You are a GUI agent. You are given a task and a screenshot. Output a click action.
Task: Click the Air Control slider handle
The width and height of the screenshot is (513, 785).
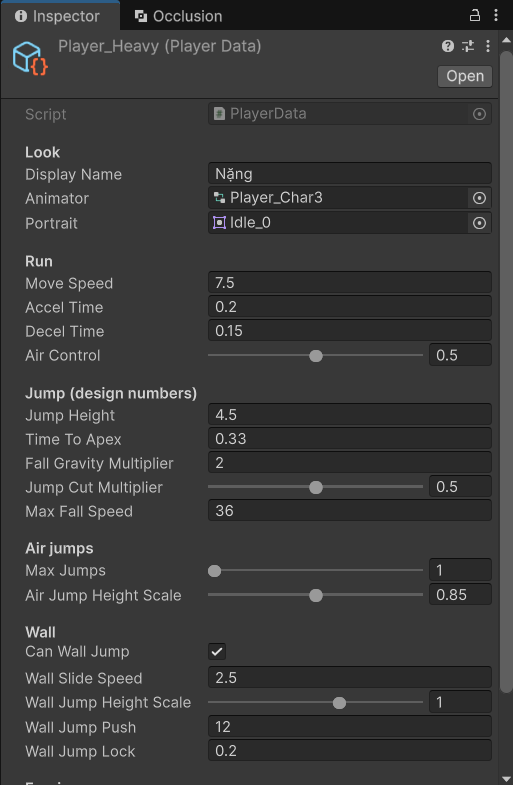pos(316,355)
